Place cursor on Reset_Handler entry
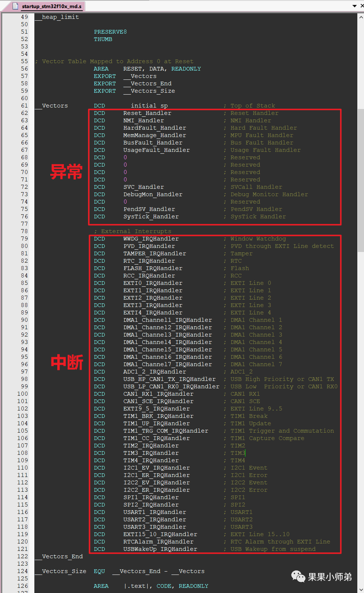364x593 pixels. [147, 113]
